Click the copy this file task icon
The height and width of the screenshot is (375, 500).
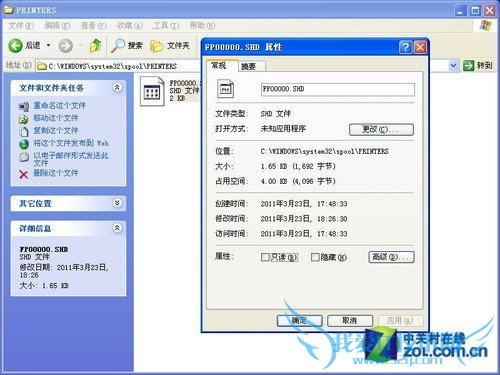(x=24, y=131)
